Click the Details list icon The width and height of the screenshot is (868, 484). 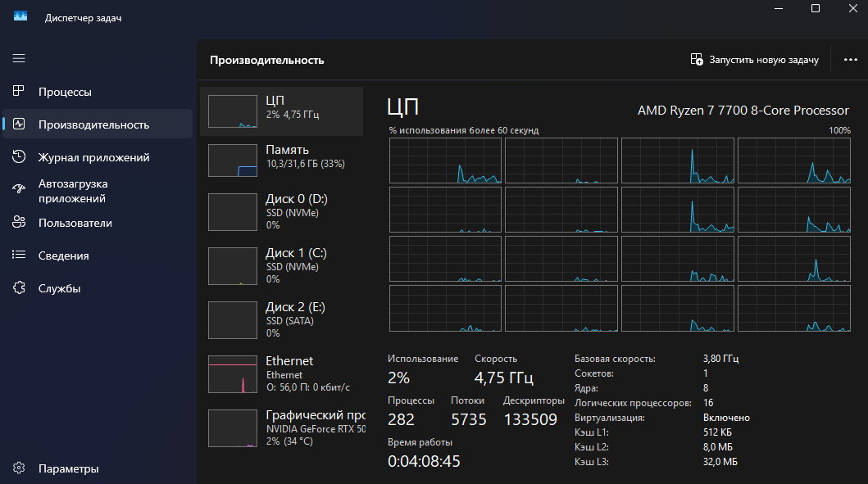[x=19, y=256]
